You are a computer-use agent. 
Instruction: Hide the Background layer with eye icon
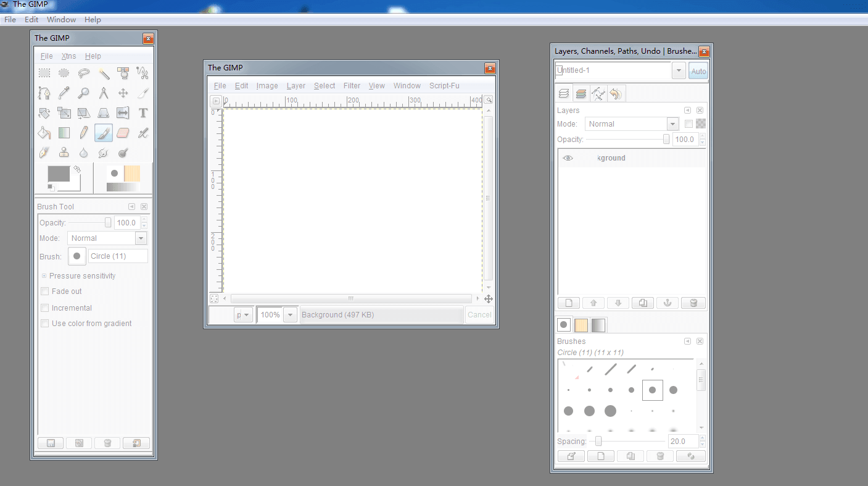click(x=568, y=158)
